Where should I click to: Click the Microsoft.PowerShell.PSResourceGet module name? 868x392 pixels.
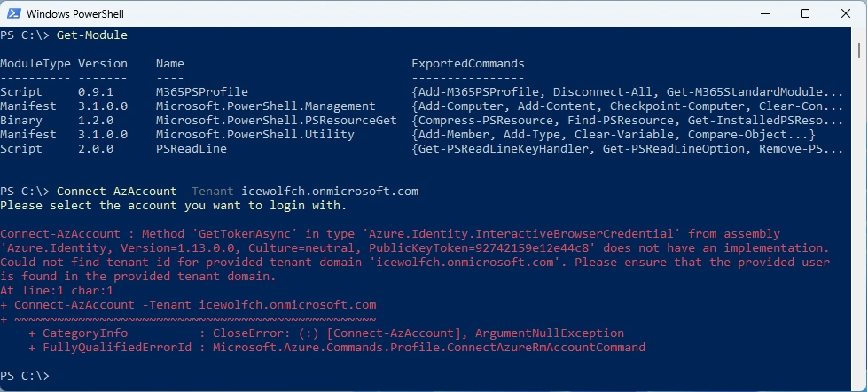[x=277, y=121]
